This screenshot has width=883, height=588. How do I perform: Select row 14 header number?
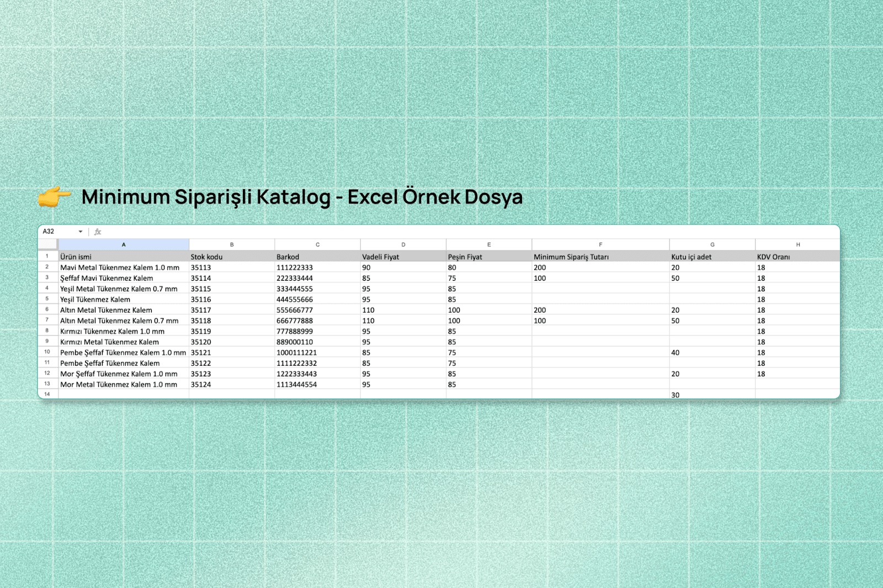coord(47,394)
